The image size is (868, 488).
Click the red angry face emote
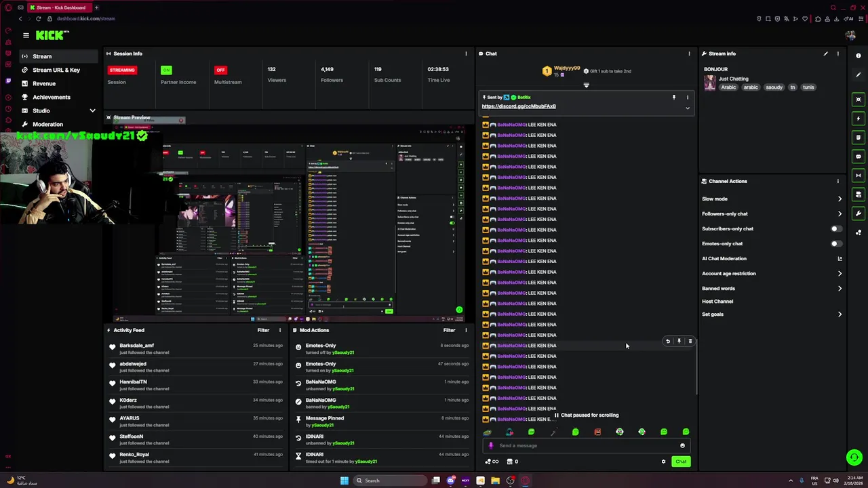tap(597, 432)
